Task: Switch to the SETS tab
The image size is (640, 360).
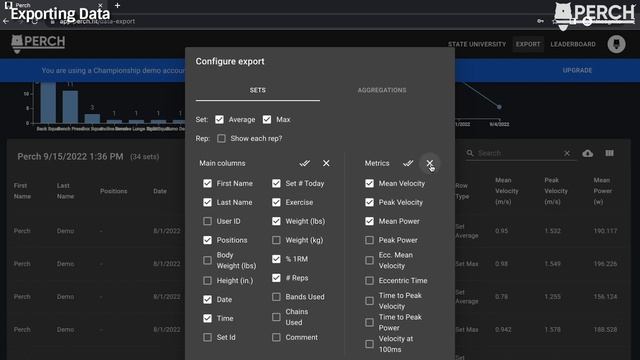Action: click(x=258, y=90)
